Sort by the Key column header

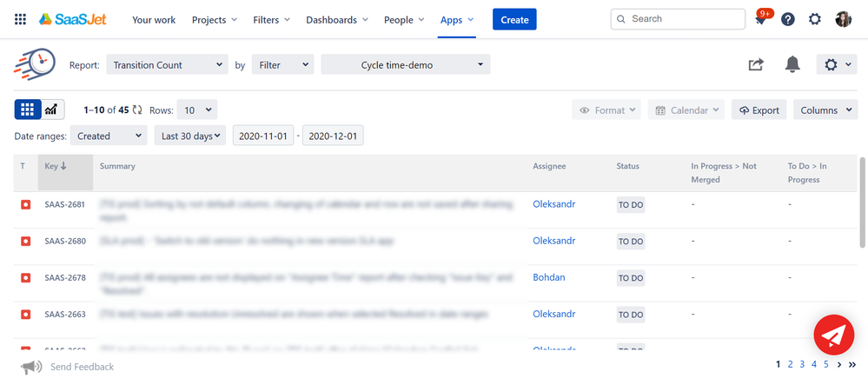click(65, 172)
